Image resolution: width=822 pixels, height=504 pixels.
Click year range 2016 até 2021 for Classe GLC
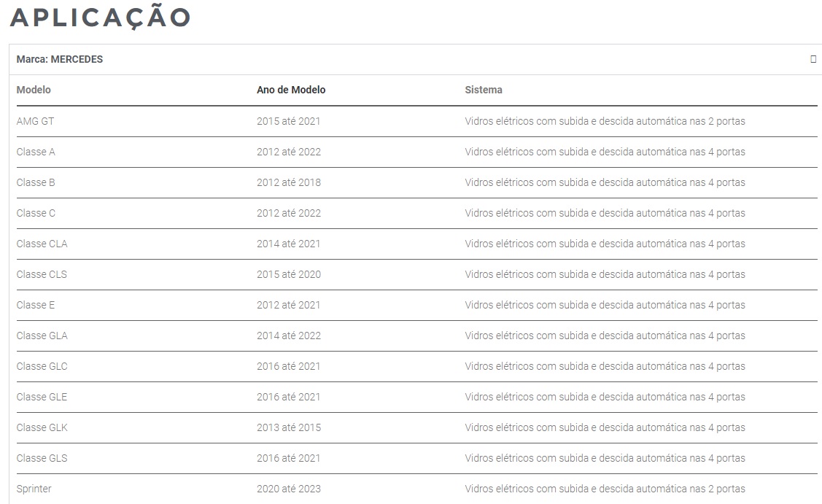pyautogui.click(x=288, y=366)
